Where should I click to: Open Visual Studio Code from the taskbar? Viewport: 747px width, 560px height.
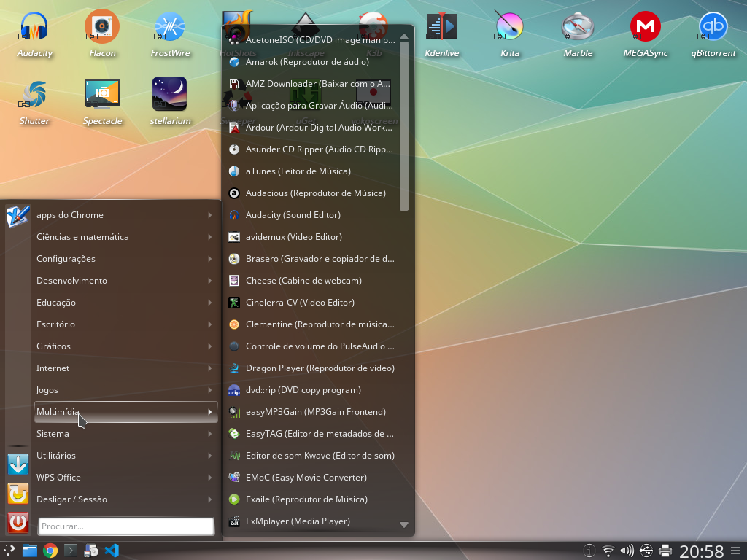(x=112, y=551)
